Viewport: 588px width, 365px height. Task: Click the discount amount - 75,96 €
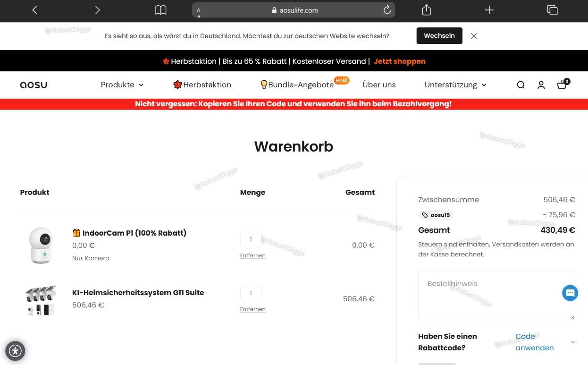[559, 215]
